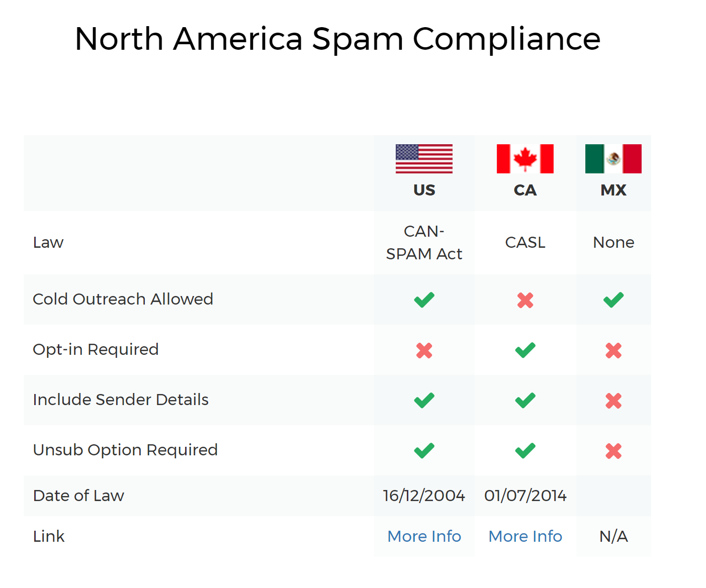Click the United States flag icon
The width and height of the screenshot is (706, 588).
[x=424, y=159]
